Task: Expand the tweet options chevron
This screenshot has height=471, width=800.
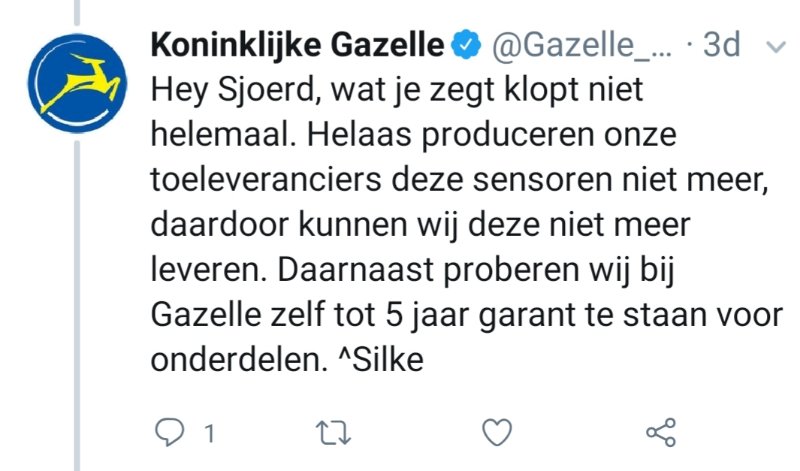Action: (775, 46)
